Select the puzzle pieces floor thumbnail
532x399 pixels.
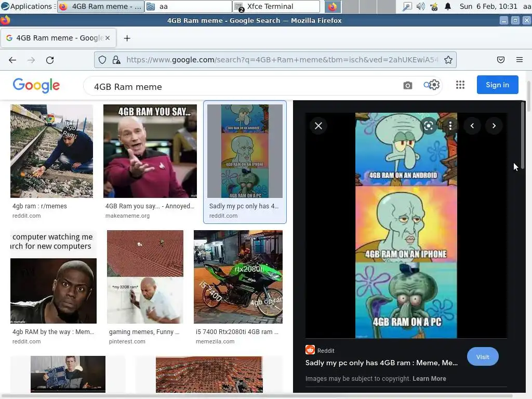click(x=209, y=374)
